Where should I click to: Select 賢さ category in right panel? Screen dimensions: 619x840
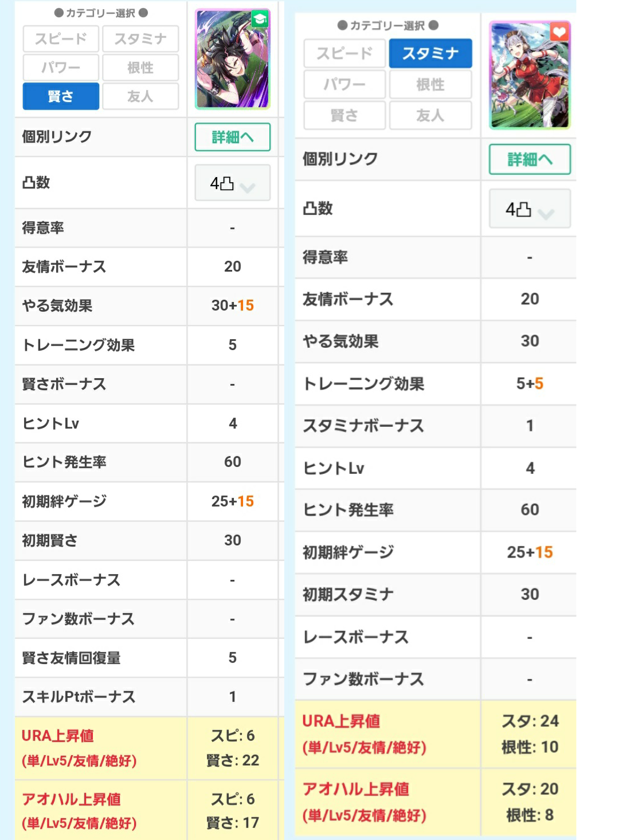coord(344,116)
